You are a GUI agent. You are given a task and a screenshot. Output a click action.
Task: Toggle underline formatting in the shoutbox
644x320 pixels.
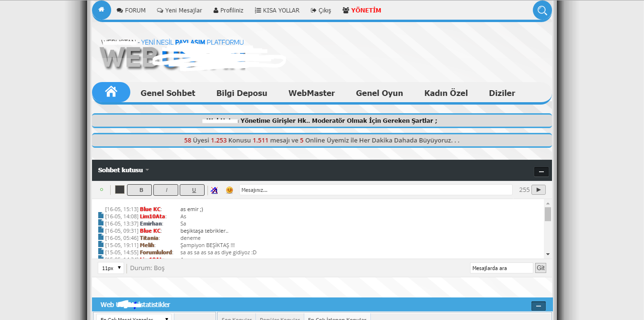pos(192,190)
